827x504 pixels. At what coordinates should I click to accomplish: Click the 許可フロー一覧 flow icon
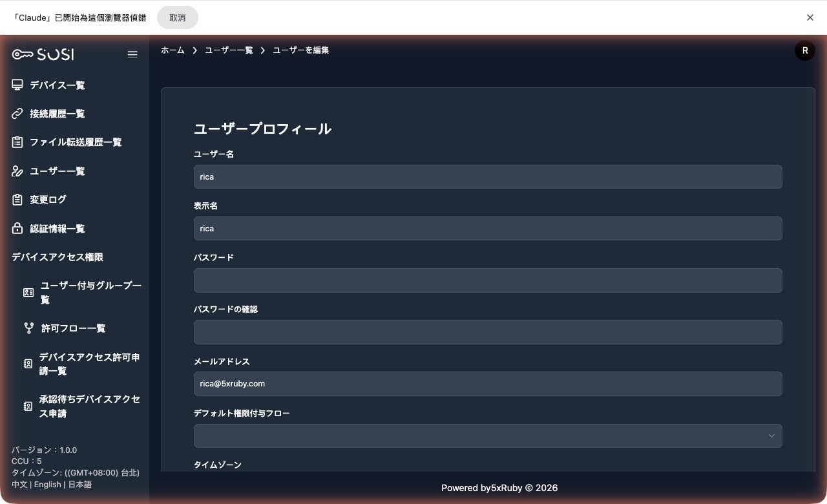click(28, 328)
